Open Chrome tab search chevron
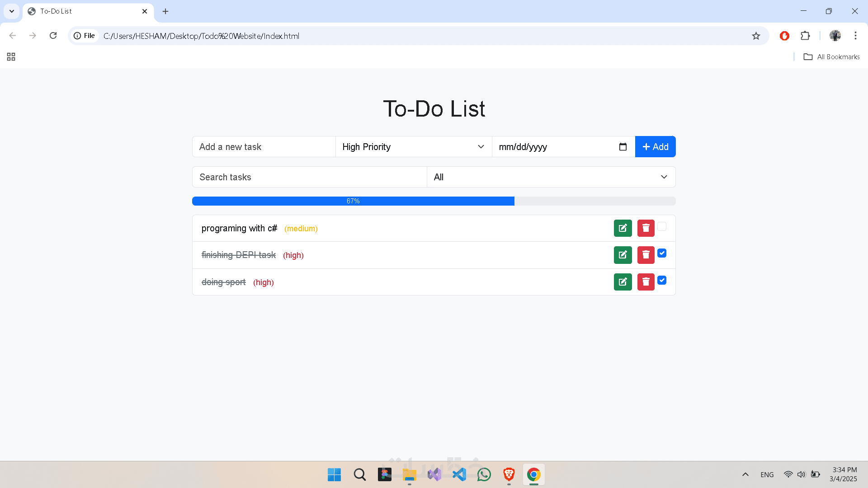868x488 pixels. tap(12, 11)
